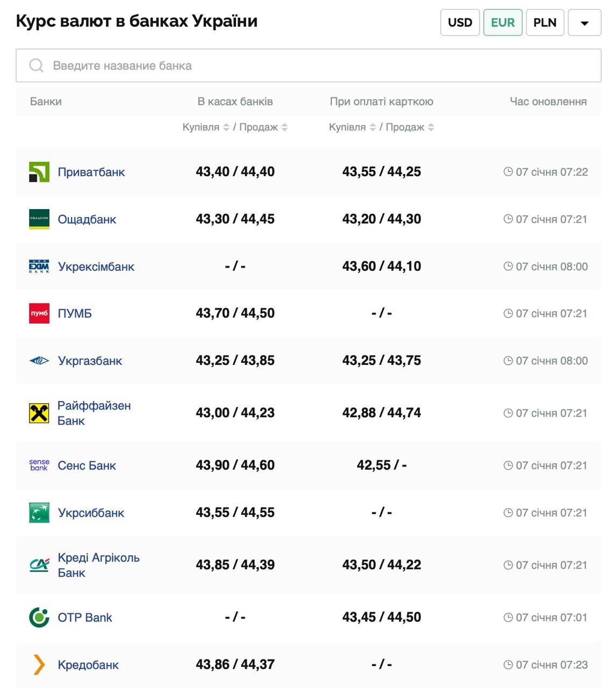This screenshot has width=616, height=688.
Task: Open the Укргазбанк bank link
Action: pos(90,361)
